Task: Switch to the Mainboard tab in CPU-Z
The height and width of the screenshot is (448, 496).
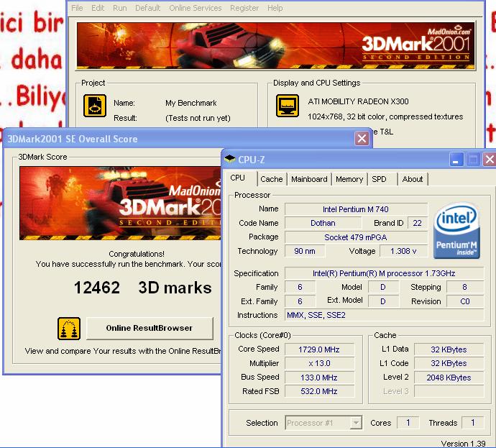Action: coord(309,179)
